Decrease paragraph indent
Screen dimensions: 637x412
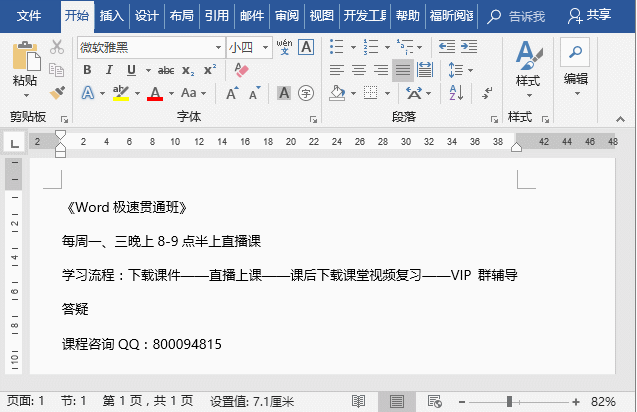pos(447,47)
